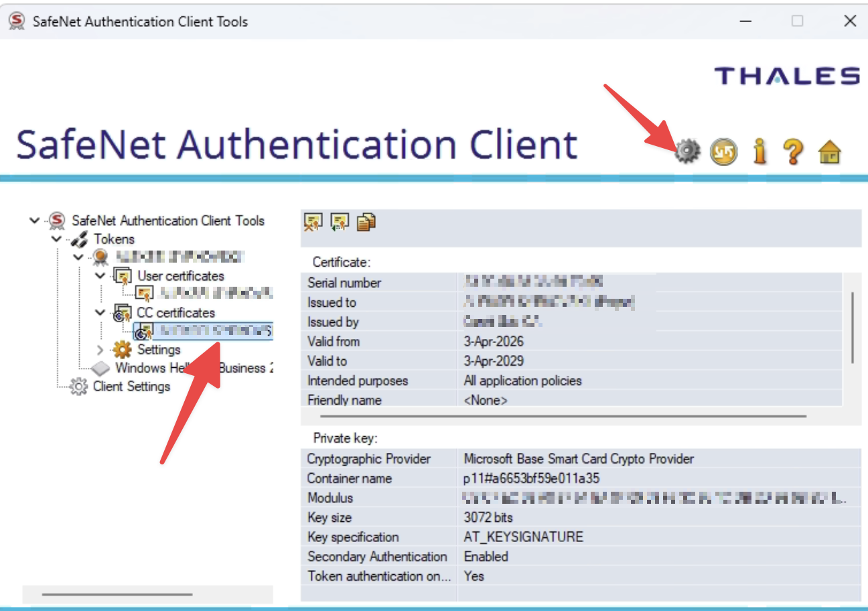
Task: Click the 'Token authentication on...' label
Action: pyautogui.click(x=378, y=575)
